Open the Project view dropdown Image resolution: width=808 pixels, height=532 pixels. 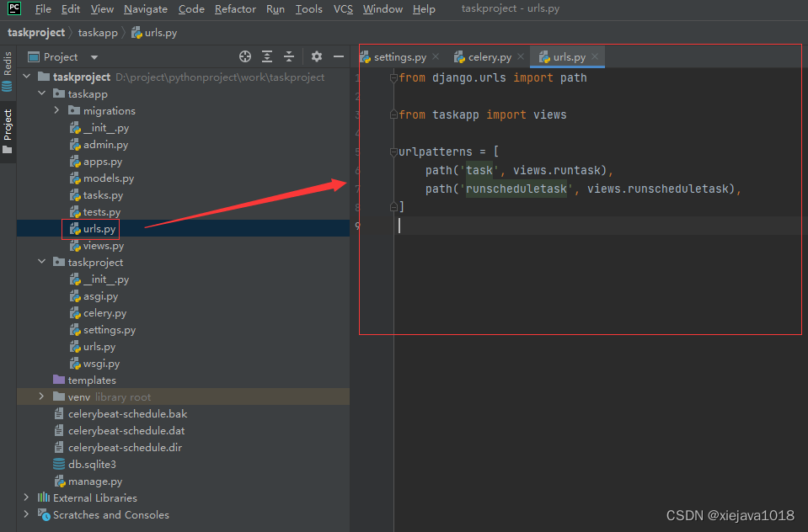click(94, 57)
